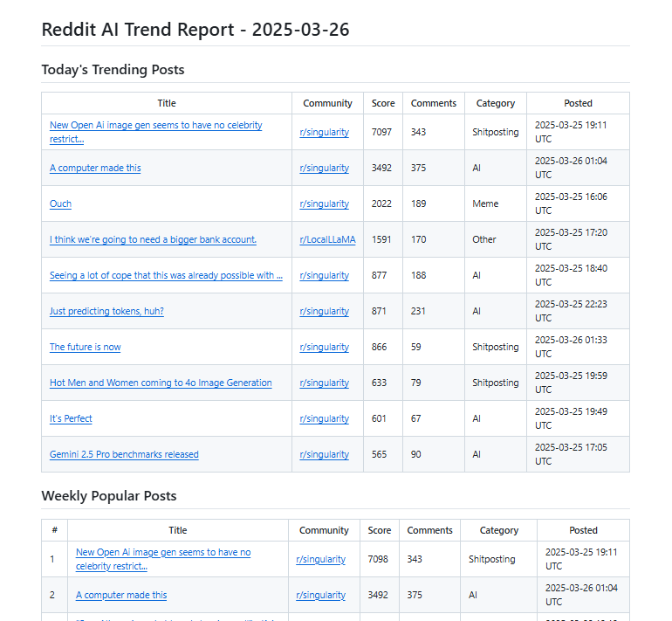Open the 'Just predicting tokens, huh?' link

coord(106,311)
